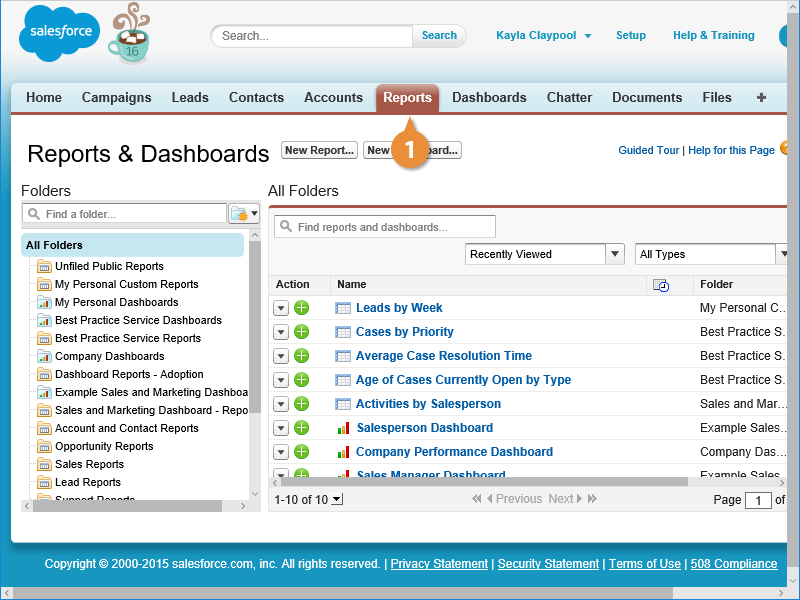
Task: Click chart icon beside Company Performance Dashboard
Action: (343, 452)
